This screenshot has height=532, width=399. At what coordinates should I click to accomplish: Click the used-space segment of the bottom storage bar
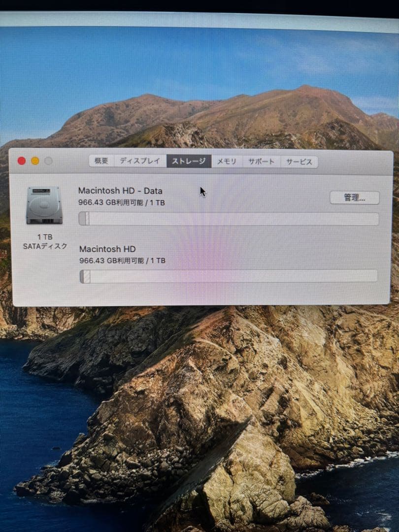click(85, 277)
